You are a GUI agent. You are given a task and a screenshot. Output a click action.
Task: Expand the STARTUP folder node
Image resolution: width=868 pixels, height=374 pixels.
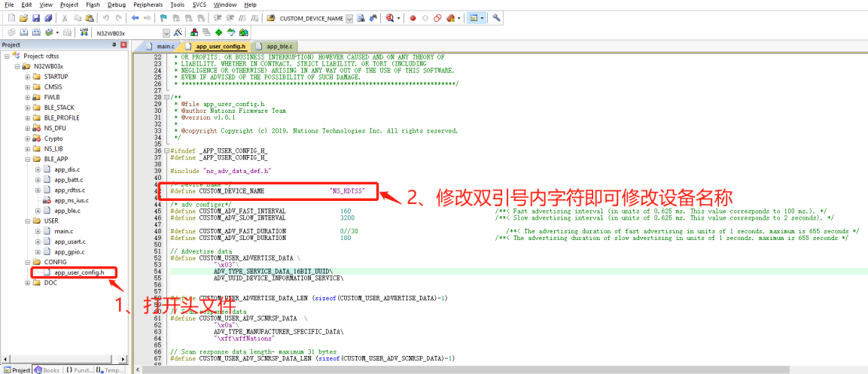tap(28, 77)
